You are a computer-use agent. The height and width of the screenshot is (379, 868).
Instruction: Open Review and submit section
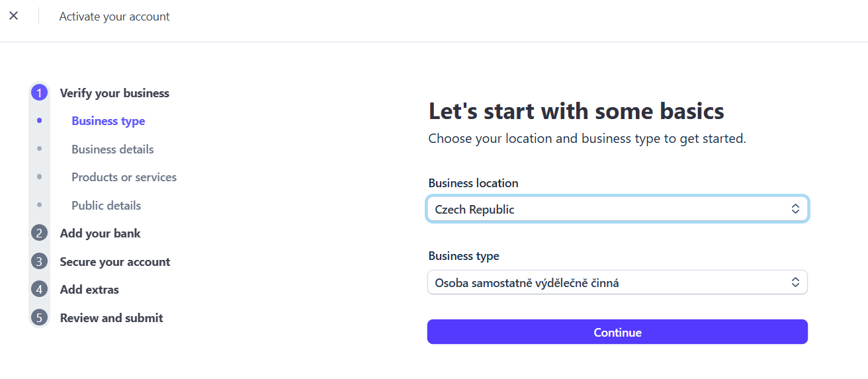[x=111, y=318]
